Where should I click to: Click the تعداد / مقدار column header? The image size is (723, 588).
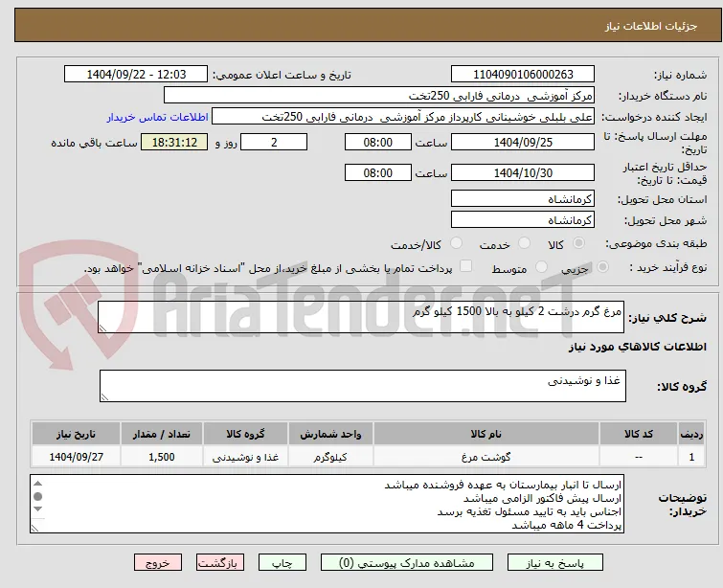162,434
